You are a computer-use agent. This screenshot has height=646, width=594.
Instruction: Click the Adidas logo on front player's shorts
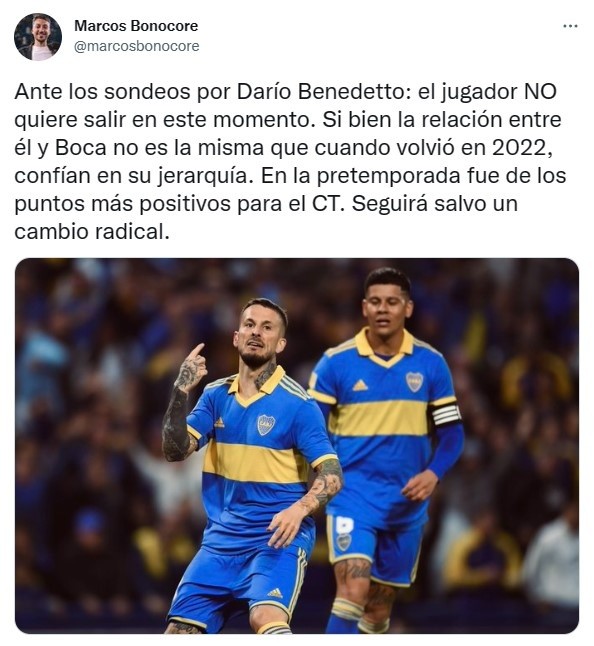(275, 593)
